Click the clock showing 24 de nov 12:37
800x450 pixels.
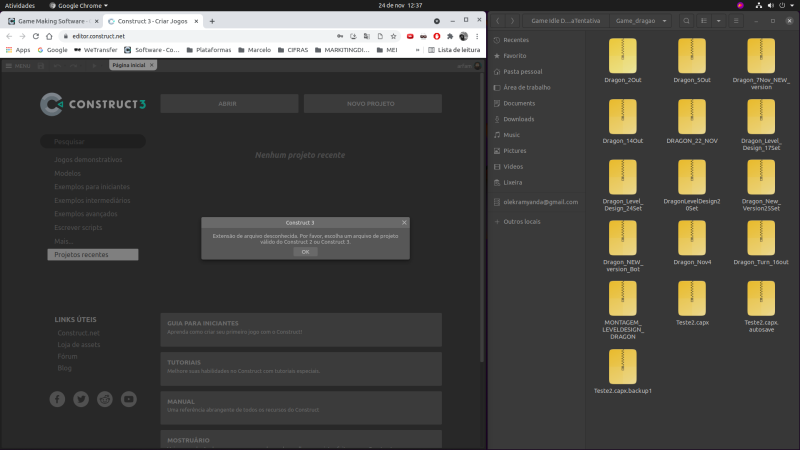pyautogui.click(x=401, y=6)
